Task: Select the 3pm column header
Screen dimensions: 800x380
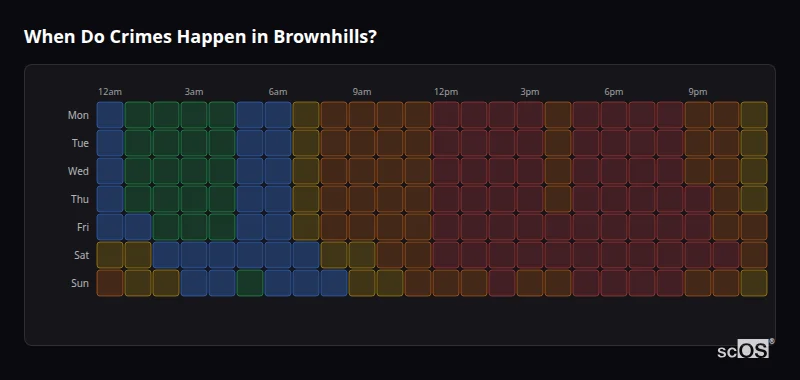Action: 530,92
